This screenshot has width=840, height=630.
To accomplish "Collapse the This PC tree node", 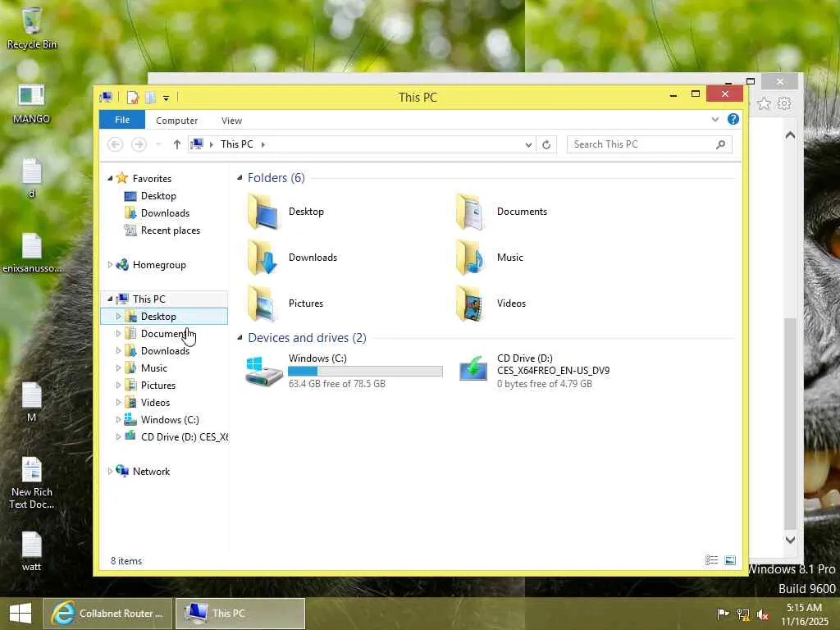I will (110, 299).
